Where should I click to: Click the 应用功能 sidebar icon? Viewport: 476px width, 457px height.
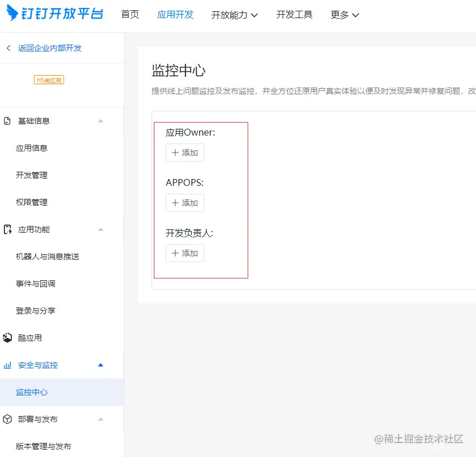click(x=7, y=229)
